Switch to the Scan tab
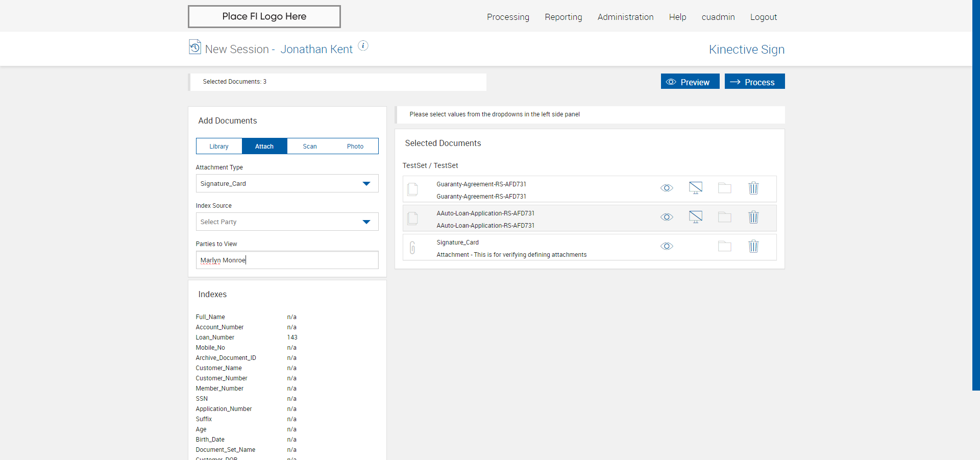Image resolution: width=980 pixels, height=460 pixels. 310,147
